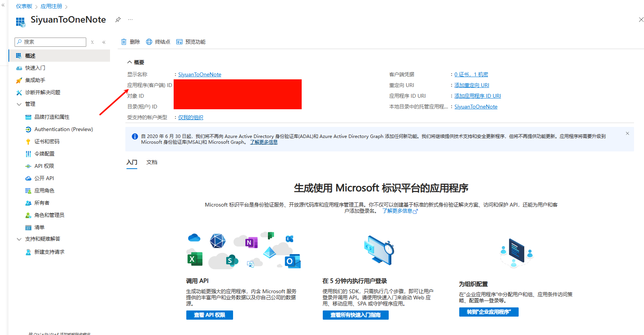Go to 应用注册 breadcrumb
The image size is (644, 335).
click(51, 7)
